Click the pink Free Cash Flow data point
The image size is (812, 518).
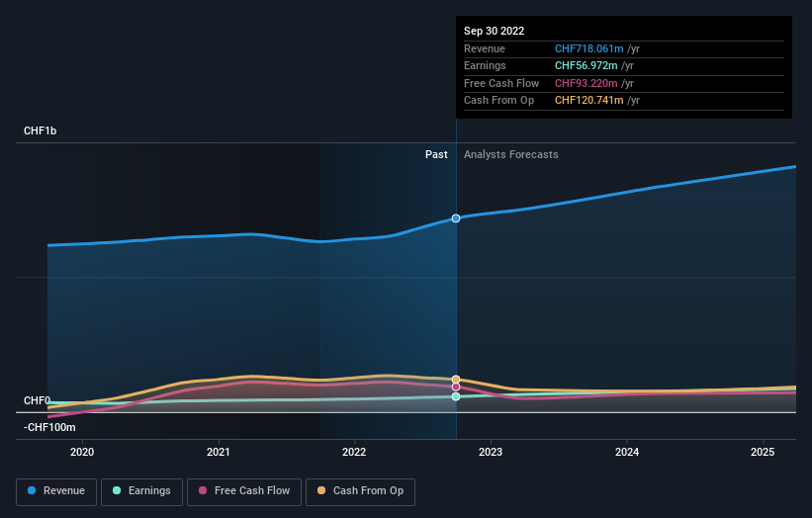(x=456, y=388)
